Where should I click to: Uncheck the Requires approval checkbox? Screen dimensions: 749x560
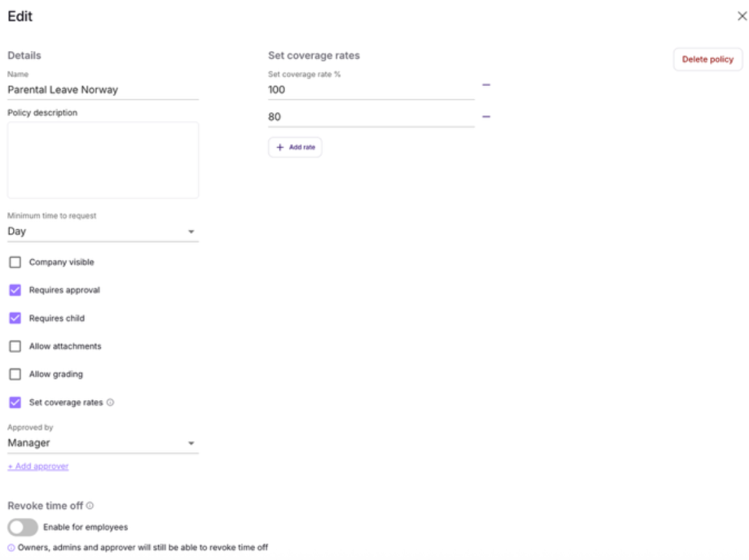click(x=15, y=291)
